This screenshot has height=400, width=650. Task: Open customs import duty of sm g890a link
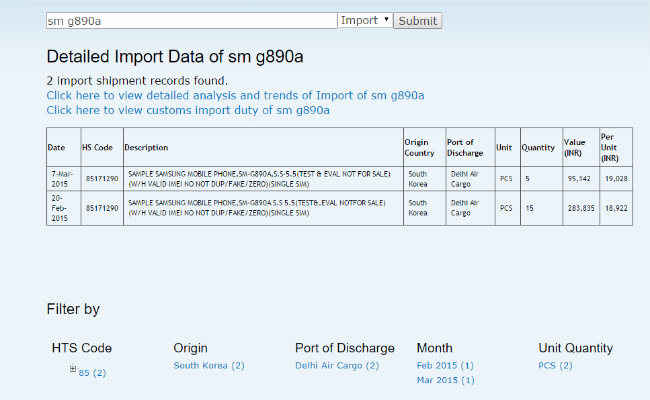(x=188, y=110)
